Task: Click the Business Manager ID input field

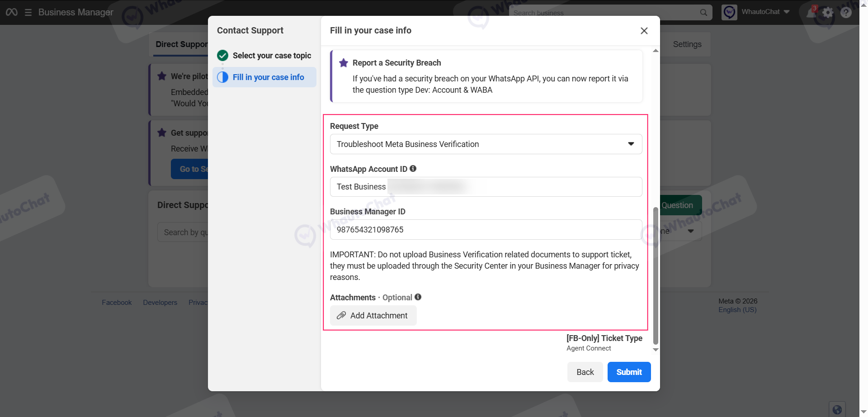Action: [x=486, y=230]
